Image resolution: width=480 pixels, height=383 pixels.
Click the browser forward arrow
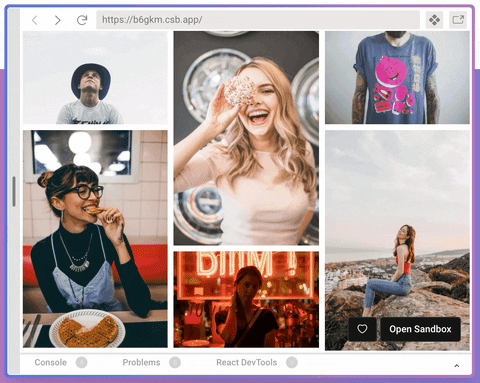tap(57, 20)
